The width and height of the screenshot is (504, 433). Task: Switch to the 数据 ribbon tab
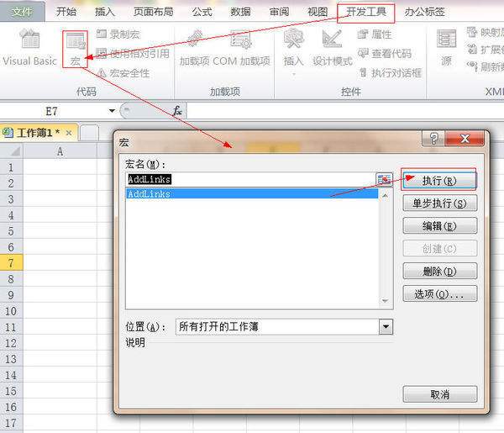[x=240, y=12]
